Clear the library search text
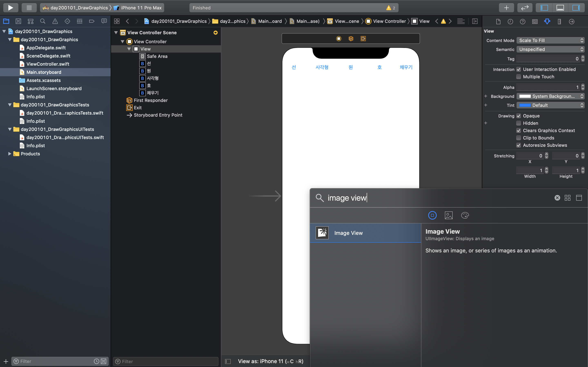Image resolution: width=588 pixels, height=367 pixels. [557, 198]
